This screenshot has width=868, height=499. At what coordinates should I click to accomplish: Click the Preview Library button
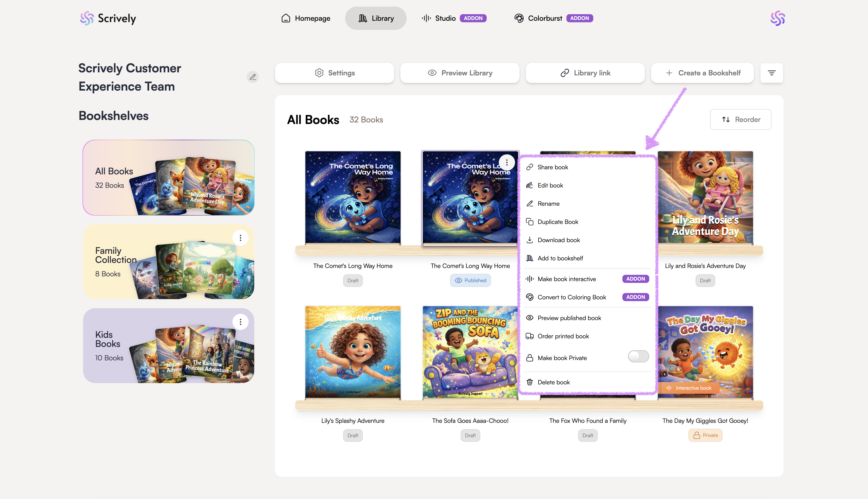coord(460,73)
